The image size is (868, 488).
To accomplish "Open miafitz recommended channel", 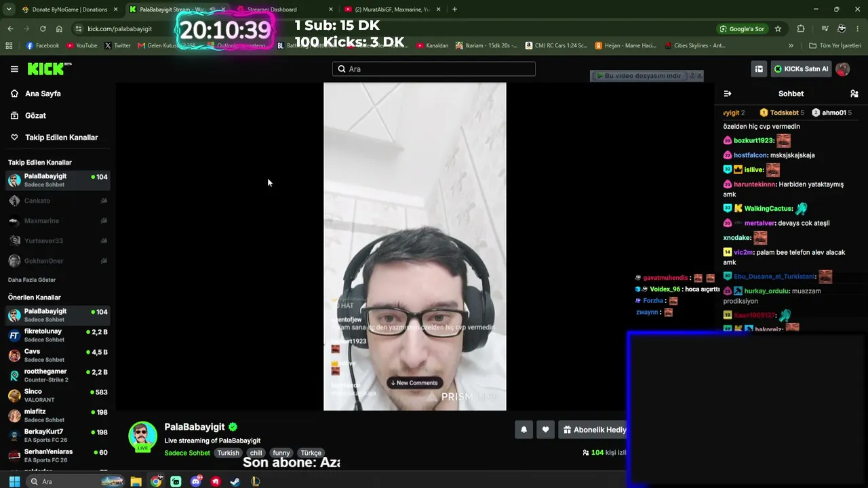I will tap(57, 415).
